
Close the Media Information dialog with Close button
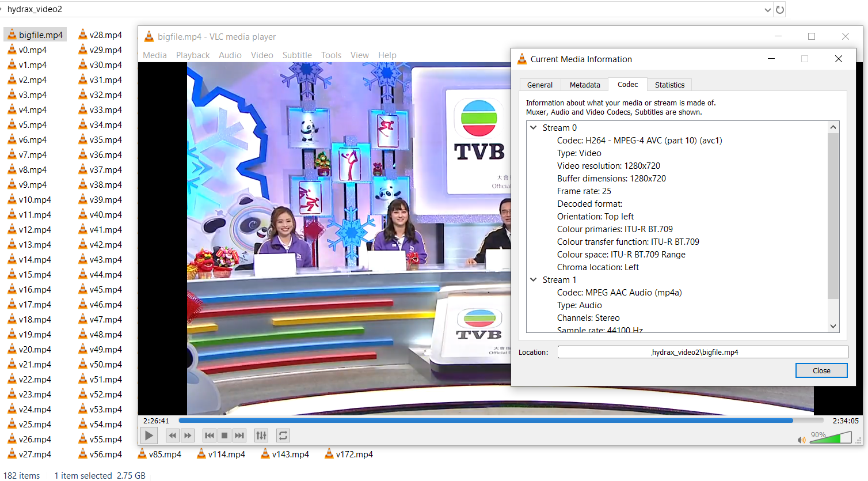click(821, 370)
